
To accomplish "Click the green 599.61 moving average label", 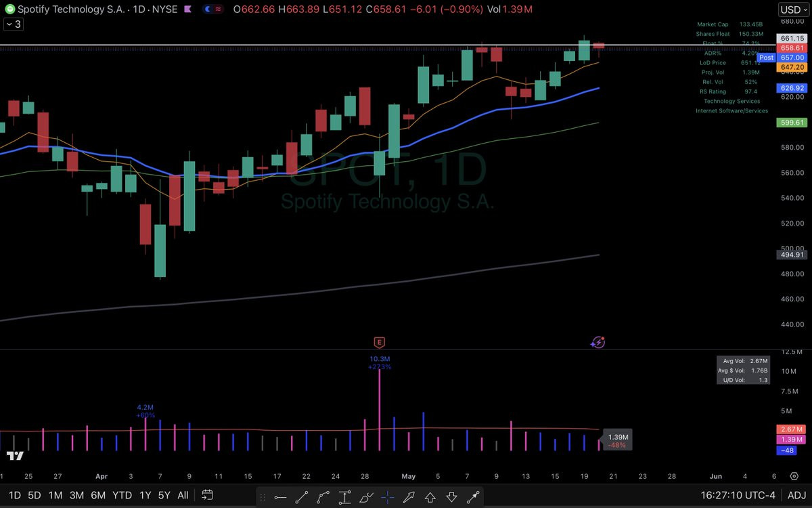I will pyautogui.click(x=792, y=123).
